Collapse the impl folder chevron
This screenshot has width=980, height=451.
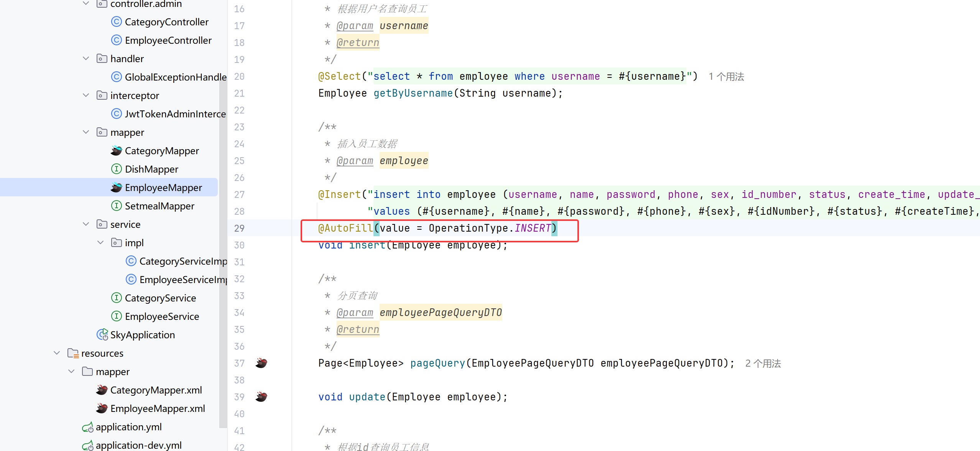(100, 243)
